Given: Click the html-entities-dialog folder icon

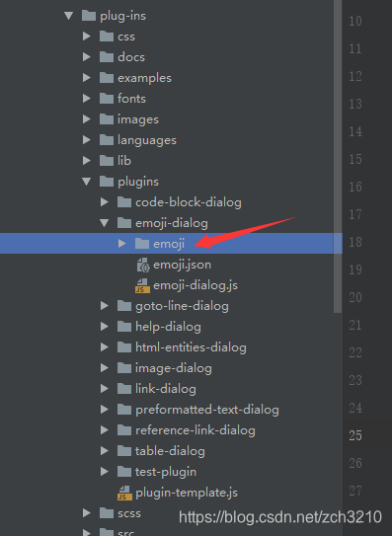Looking at the screenshot, I should (x=124, y=346).
